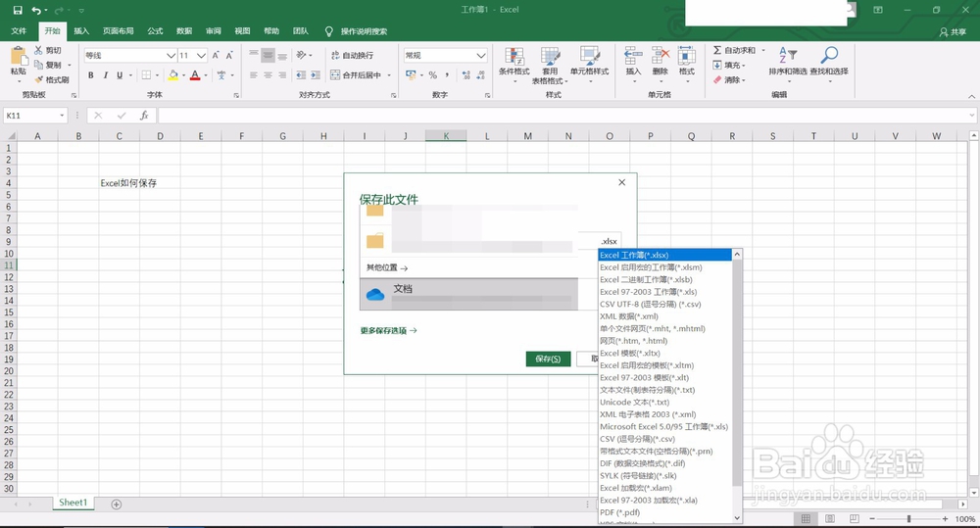Image resolution: width=980 pixels, height=528 pixels.
Task: Click the Paste clipboard icon
Action: pos(19,56)
